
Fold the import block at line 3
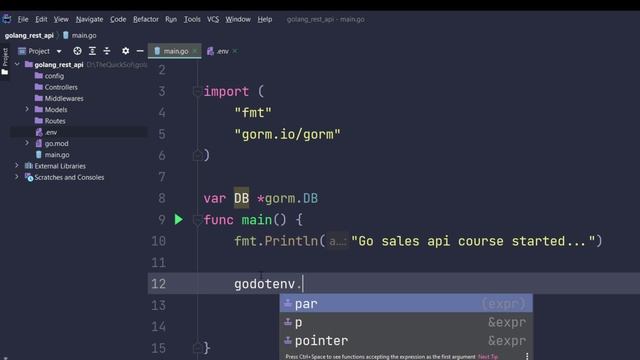[197, 91]
